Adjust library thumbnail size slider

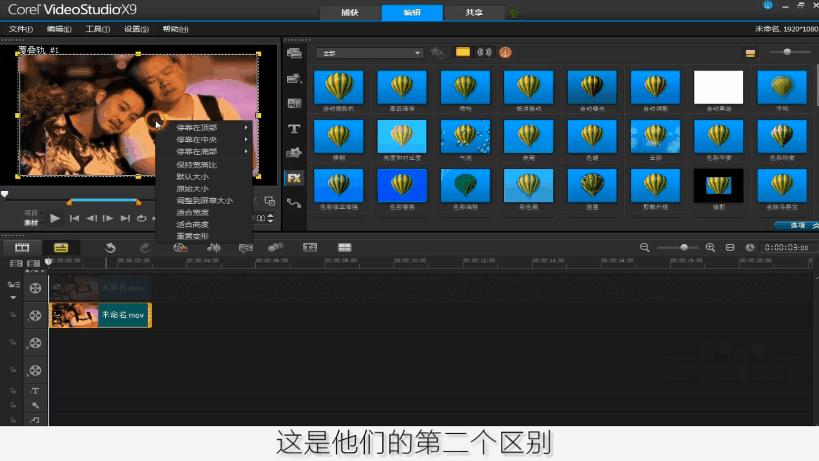coord(788,52)
